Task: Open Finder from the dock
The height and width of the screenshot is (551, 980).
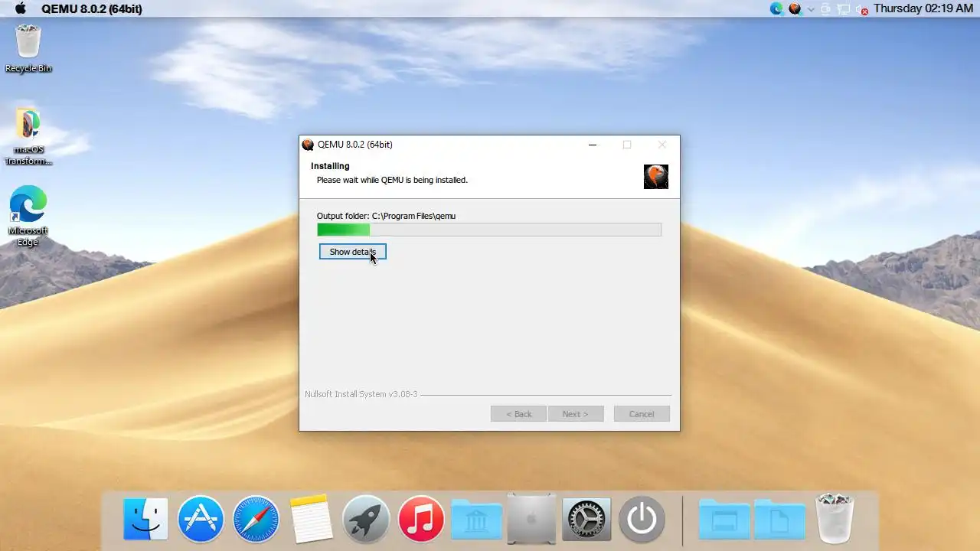Action: click(145, 520)
